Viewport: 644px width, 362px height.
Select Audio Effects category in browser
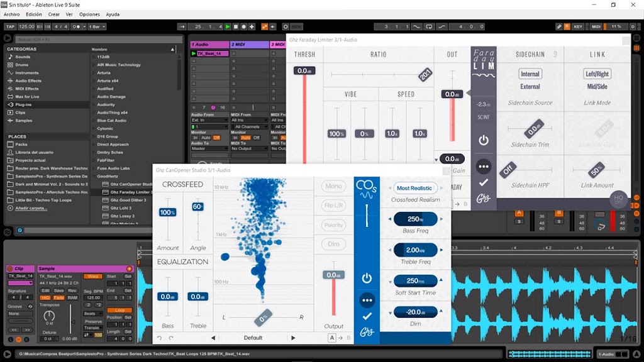pos(28,81)
